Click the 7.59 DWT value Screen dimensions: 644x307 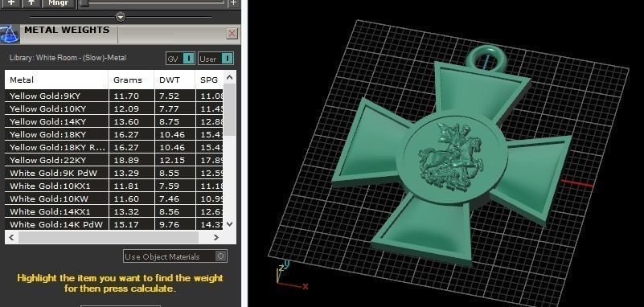click(169, 186)
